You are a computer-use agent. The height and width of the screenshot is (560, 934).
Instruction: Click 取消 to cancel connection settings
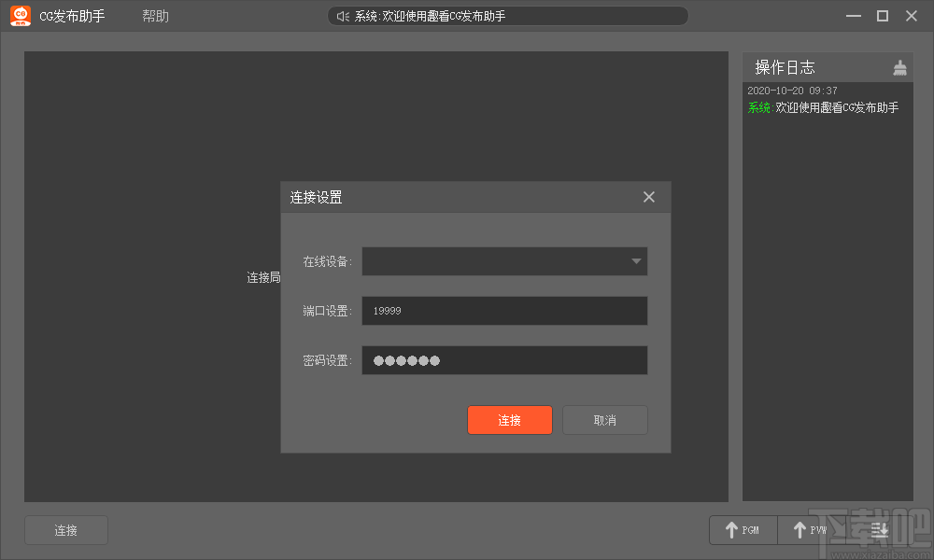click(x=604, y=420)
